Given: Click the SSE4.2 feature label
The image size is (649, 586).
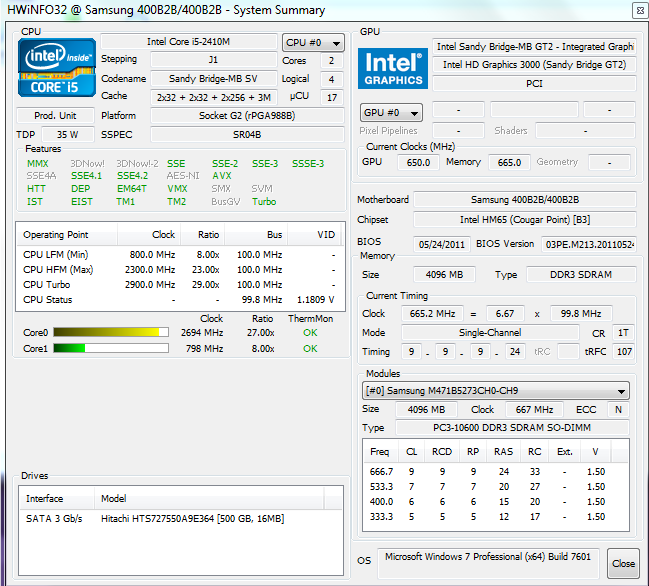Looking at the screenshot, I should click(132, 176).
